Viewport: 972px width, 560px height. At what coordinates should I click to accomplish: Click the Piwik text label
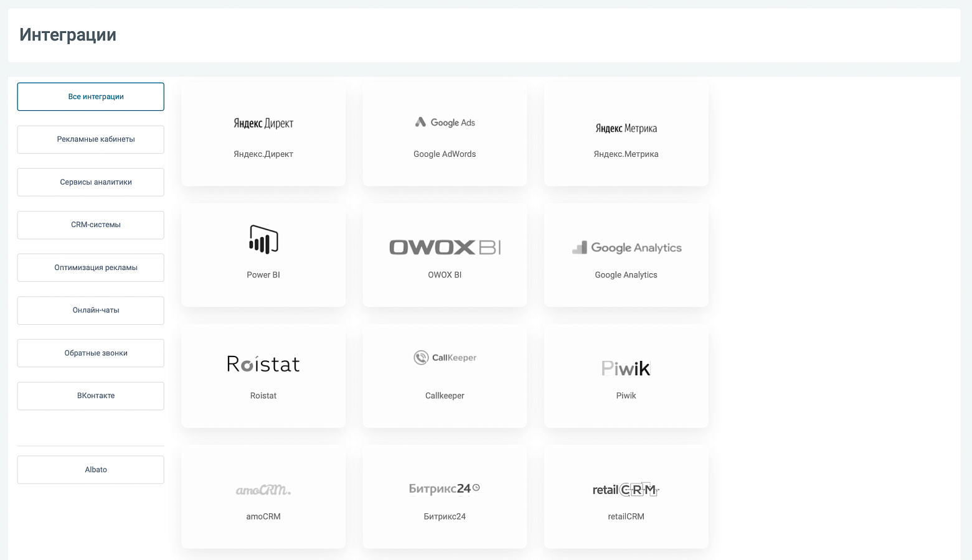point(626,396)
